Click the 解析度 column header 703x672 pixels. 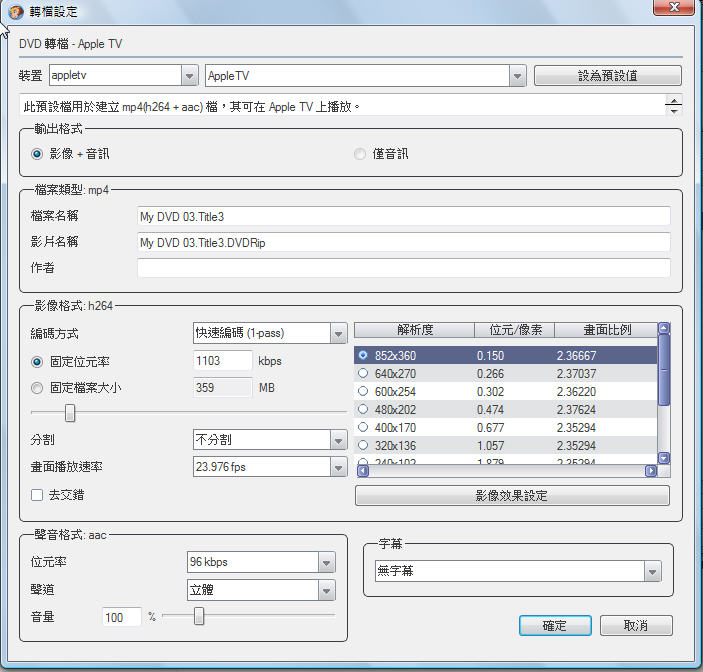pos(413,330)
